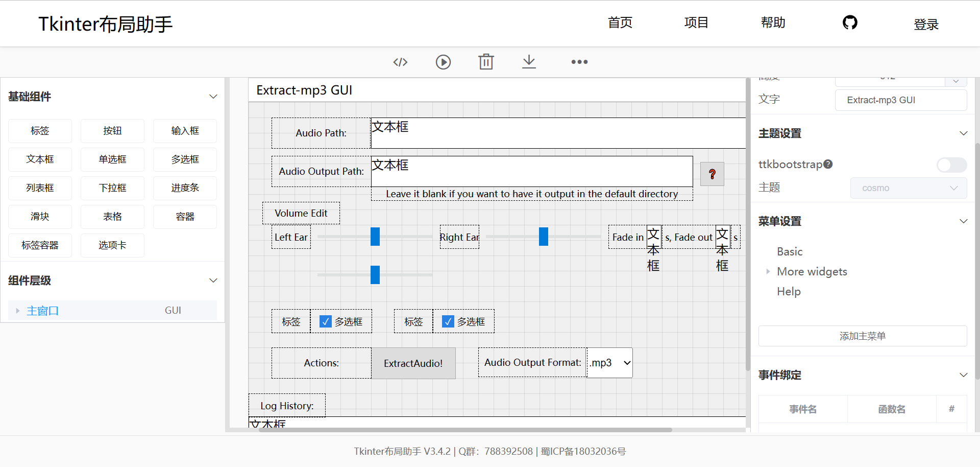
Task: Click the Audio Output Path text box
Action: click(532, 172)
